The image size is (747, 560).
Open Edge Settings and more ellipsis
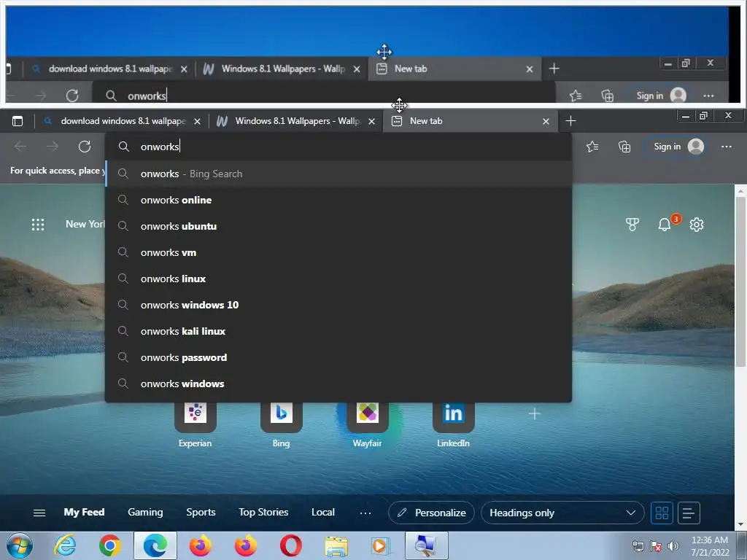click(726, 147)
